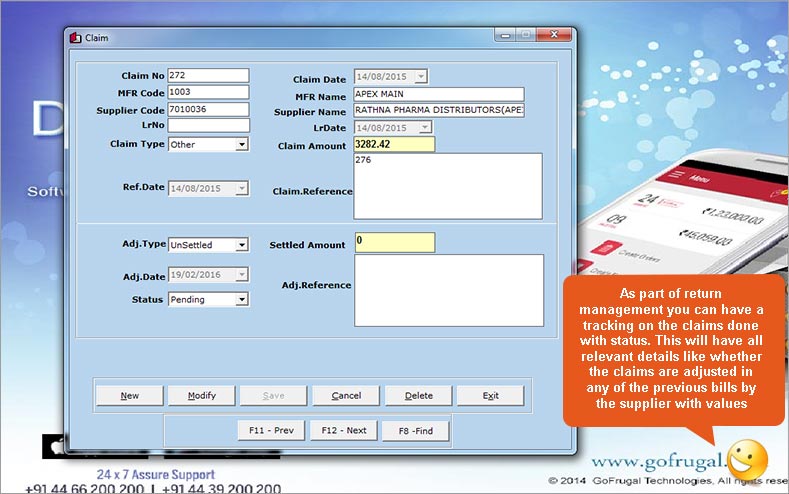Close the Claim window
Viewport: 789px width, 494px height.
click(554, 35)
